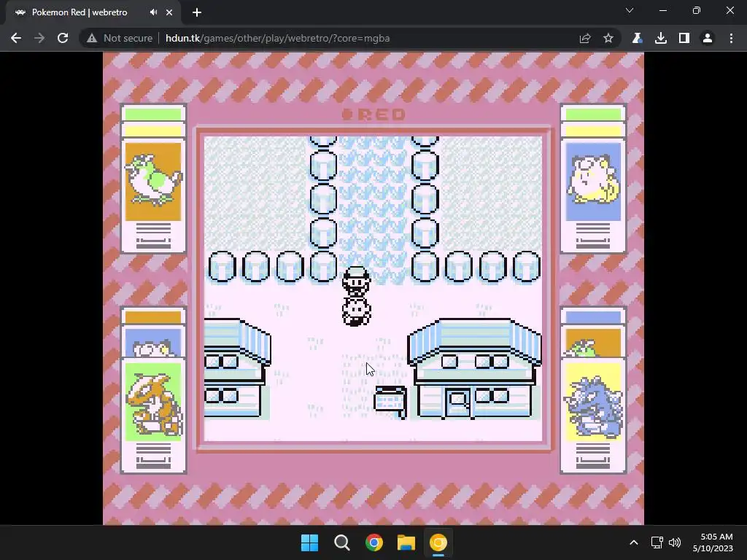Mute the Pokemon Red tab audio
Image resolution: width=747 pixels, height=560 pixels.
click(153, 12)
